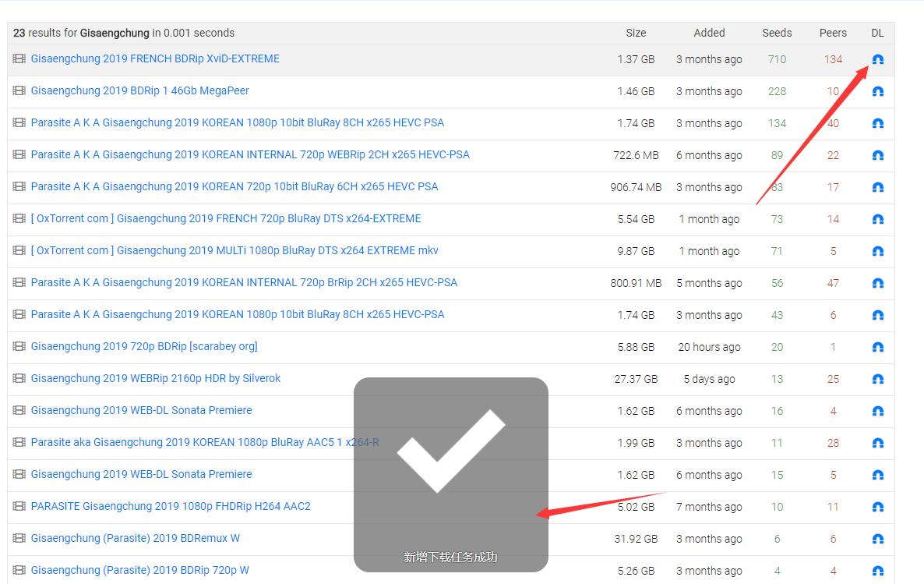Click the '31.92 GB' size cell

pyautogui.click(x=636, y=539)
